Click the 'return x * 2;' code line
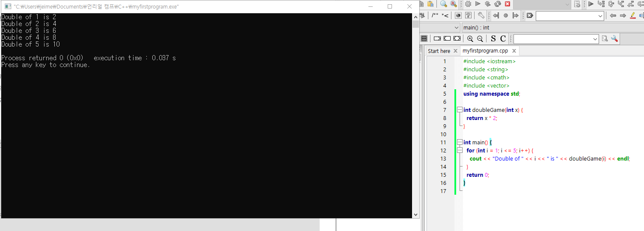This screenshot has width=644, height=231. click(482, 118)
